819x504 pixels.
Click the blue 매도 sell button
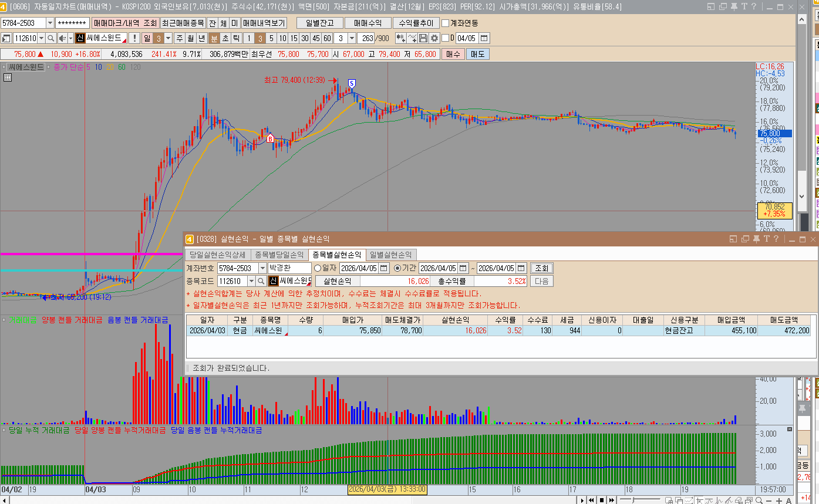[x=478, y=54]
